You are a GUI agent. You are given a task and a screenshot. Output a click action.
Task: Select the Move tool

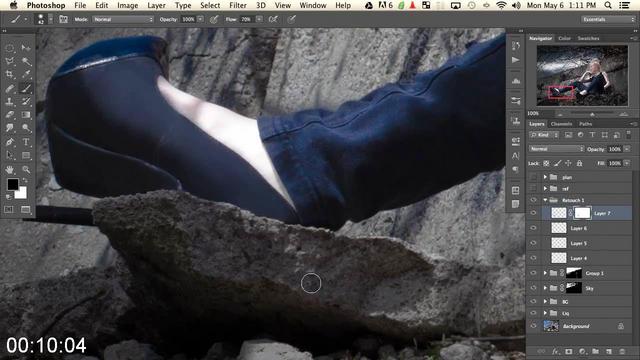click(x=26, y=48)
